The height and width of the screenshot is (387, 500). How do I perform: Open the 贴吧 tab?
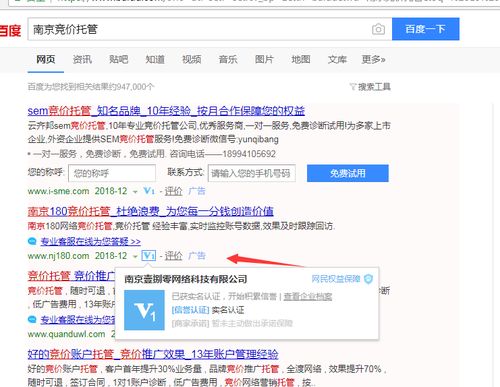click(119, 59)
